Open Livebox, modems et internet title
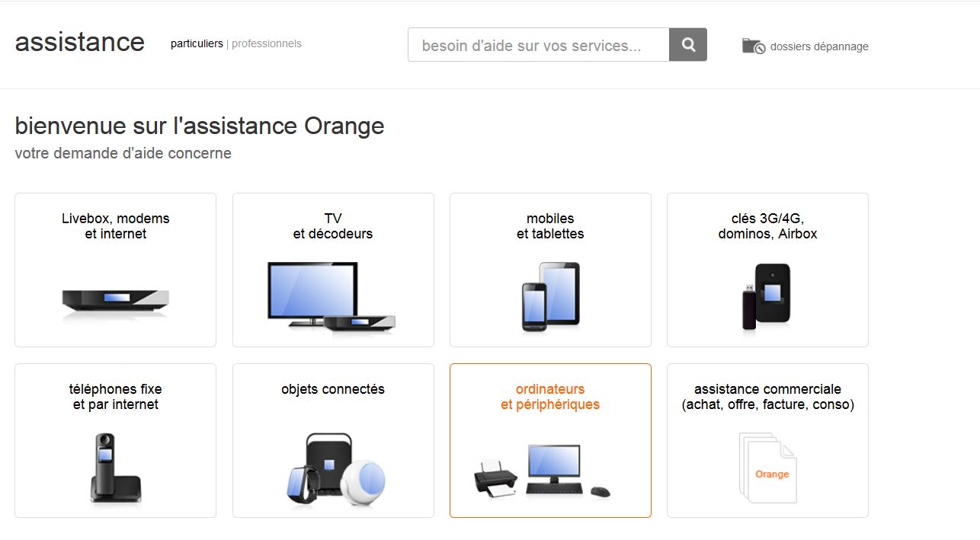The height and width of the screenshot is (540, 980). pos(116,226)
